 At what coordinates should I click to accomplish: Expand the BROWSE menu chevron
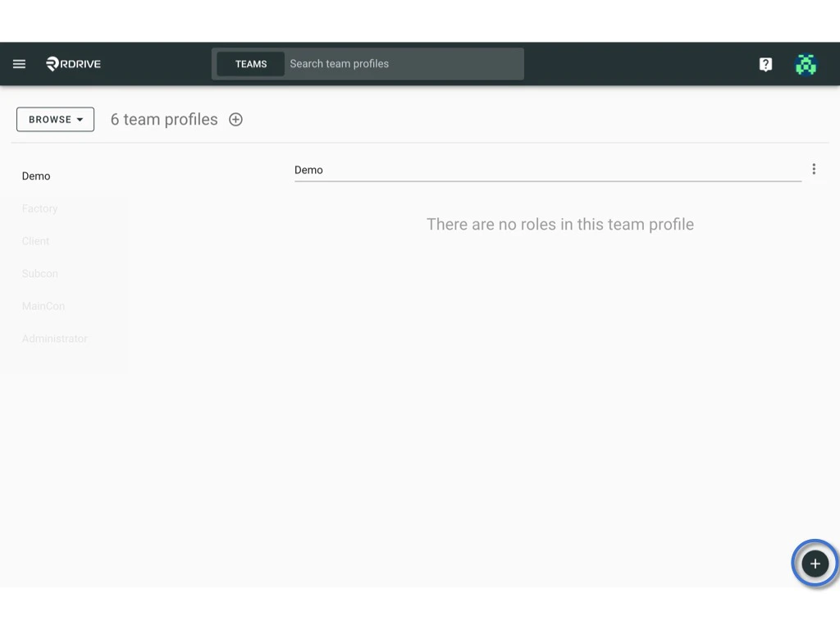click(x=80, y=119)
